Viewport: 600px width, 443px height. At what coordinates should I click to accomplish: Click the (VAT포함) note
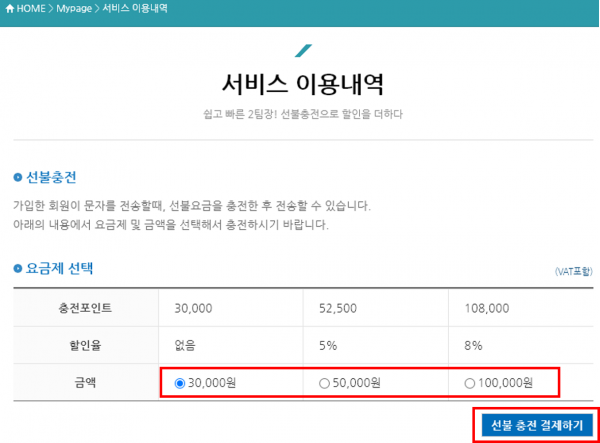574,271
